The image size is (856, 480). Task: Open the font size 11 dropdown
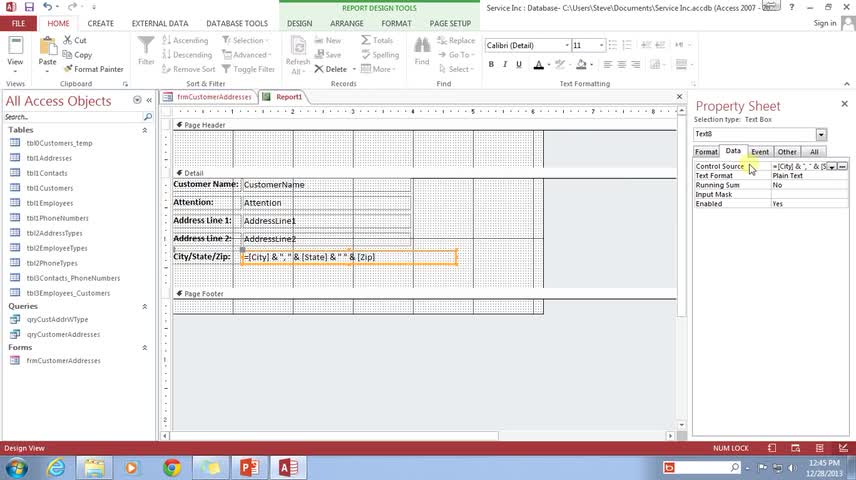point(602,45)
